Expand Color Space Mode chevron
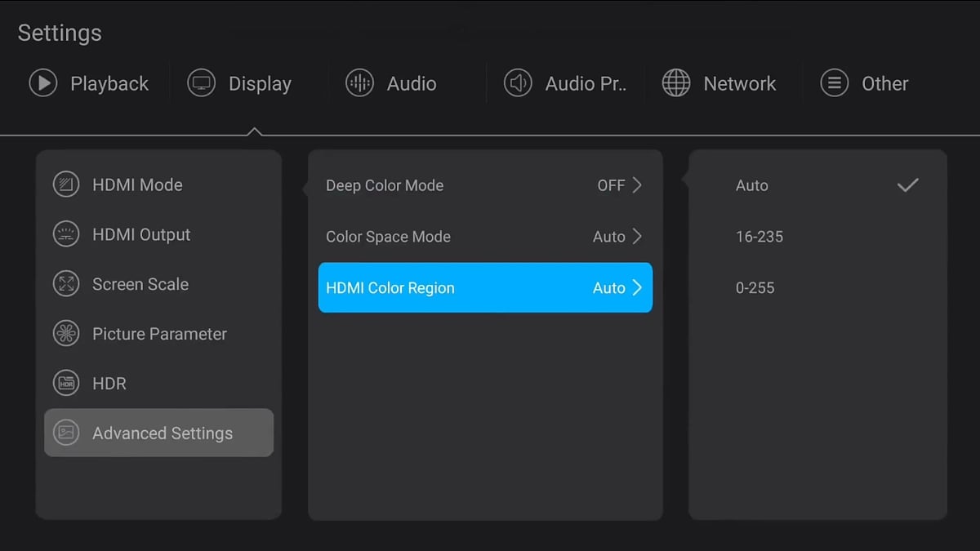The height and width of the screenshot is (551, 980). coord(637,237)
